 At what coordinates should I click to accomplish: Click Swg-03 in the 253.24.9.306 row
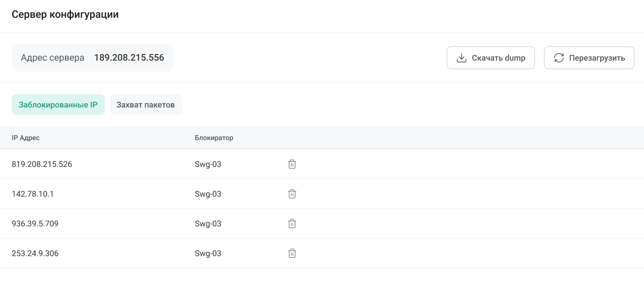coord(208,254)
